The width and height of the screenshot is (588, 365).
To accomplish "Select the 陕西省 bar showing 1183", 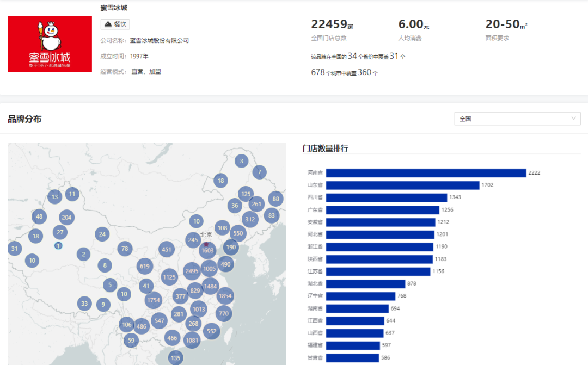I will click(379, 259).
